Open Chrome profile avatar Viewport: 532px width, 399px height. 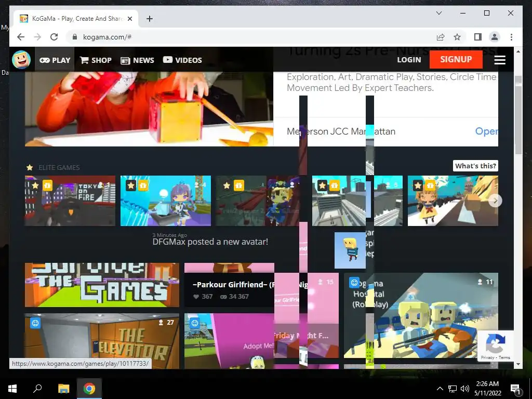(495, 37)
